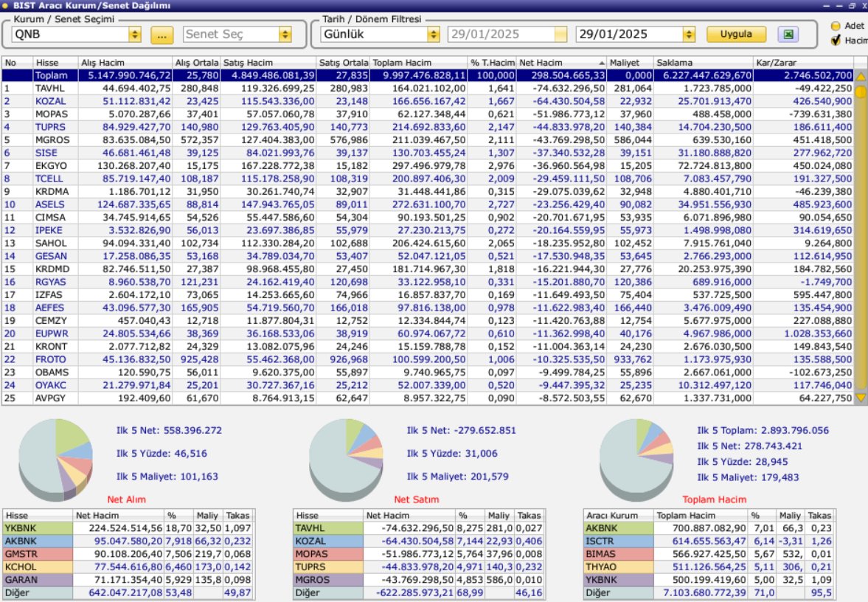
Task: Sort table by Kar/Zarar column
Action: pyautogui.click(x=803, y=63)
